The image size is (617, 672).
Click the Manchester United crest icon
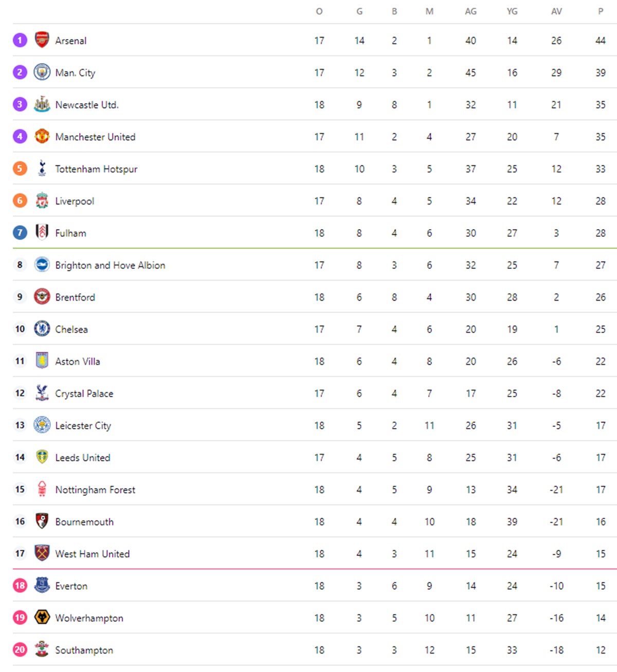click(x=42, y=136)
